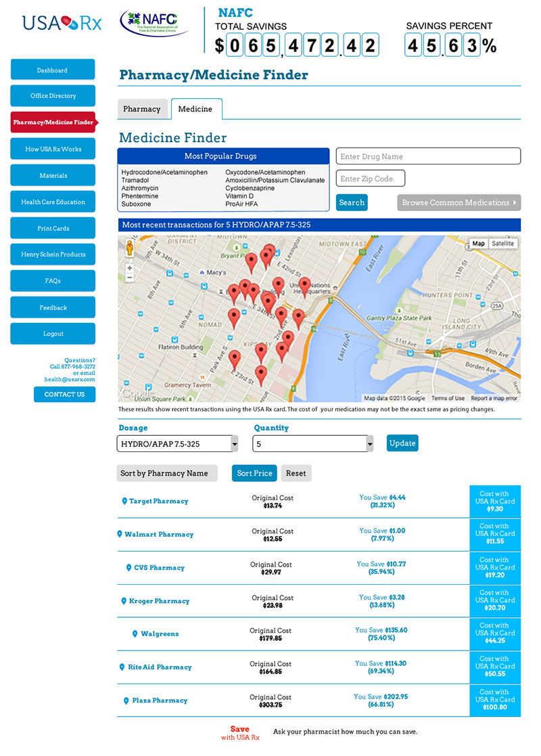Select Azithromycin from popular drugs
The height and width of the screenshot is (756, 541).
point(140,188)
